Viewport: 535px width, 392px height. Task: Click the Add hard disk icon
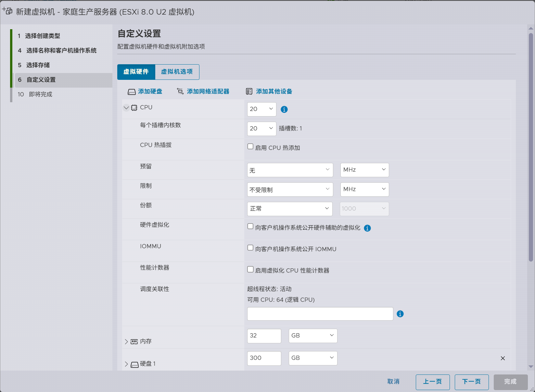pyautogui.click(x=132, y=92)
